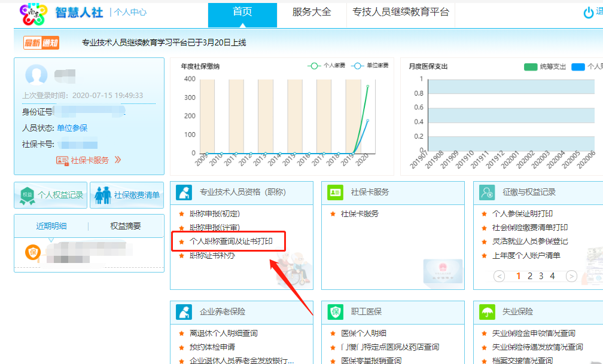Image resolution: width=603 pixels, height=364 pixels.
Task: Switch to 专技人员继续教育平台 tab
Action: [401, 13]
